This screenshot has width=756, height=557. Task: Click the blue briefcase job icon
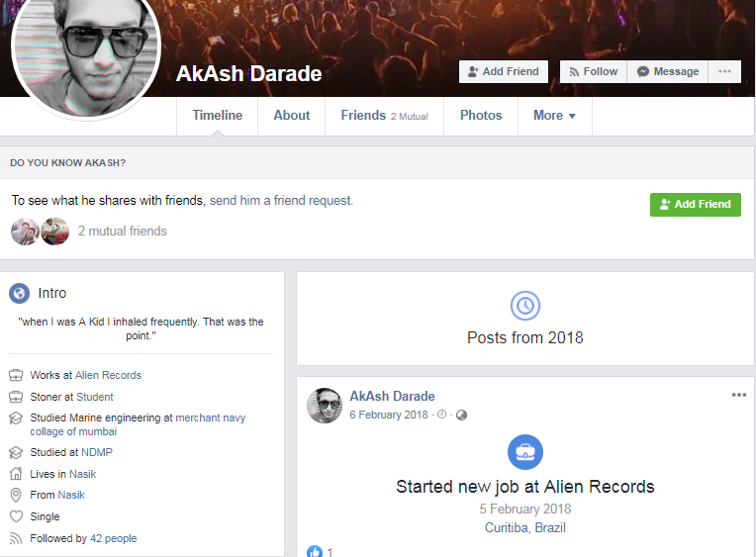(525, 452)
